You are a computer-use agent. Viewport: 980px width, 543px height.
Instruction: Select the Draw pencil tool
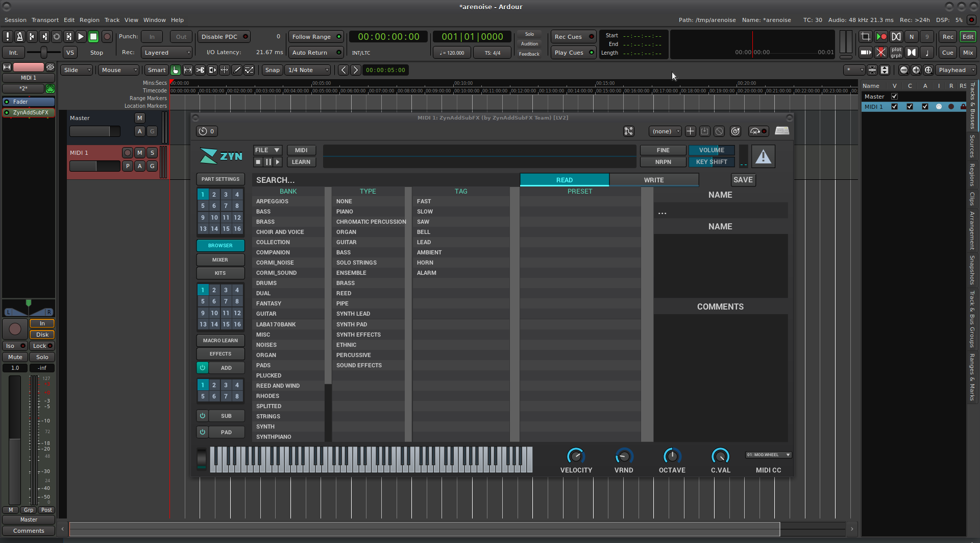pyautogui.click(x=237, y=70)
